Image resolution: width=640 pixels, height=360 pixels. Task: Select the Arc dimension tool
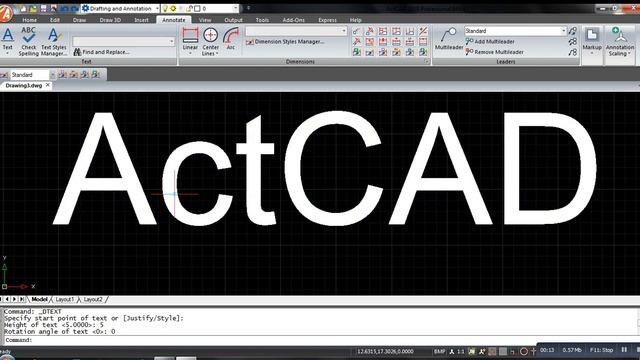pyautogui.click(x=231, y=38)
